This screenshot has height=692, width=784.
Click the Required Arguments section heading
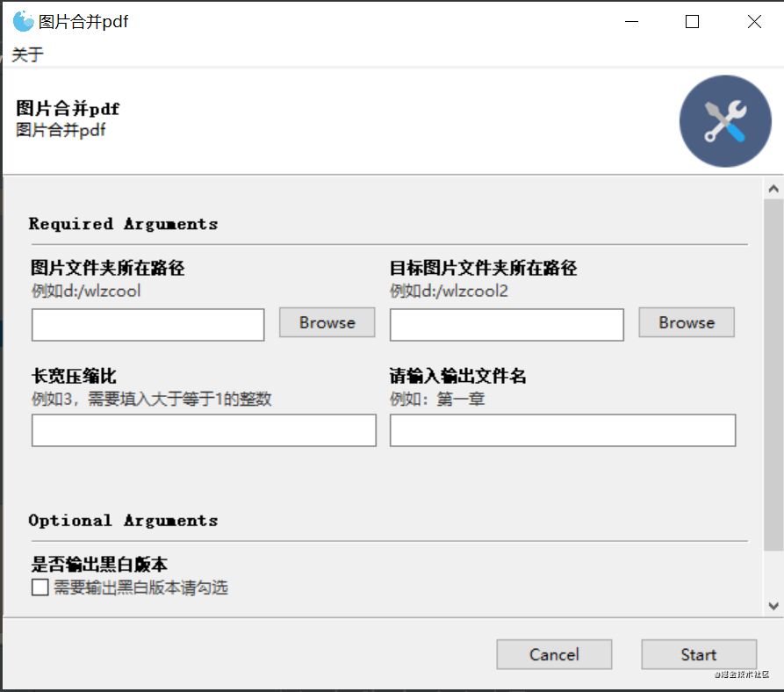click(123, 224)
